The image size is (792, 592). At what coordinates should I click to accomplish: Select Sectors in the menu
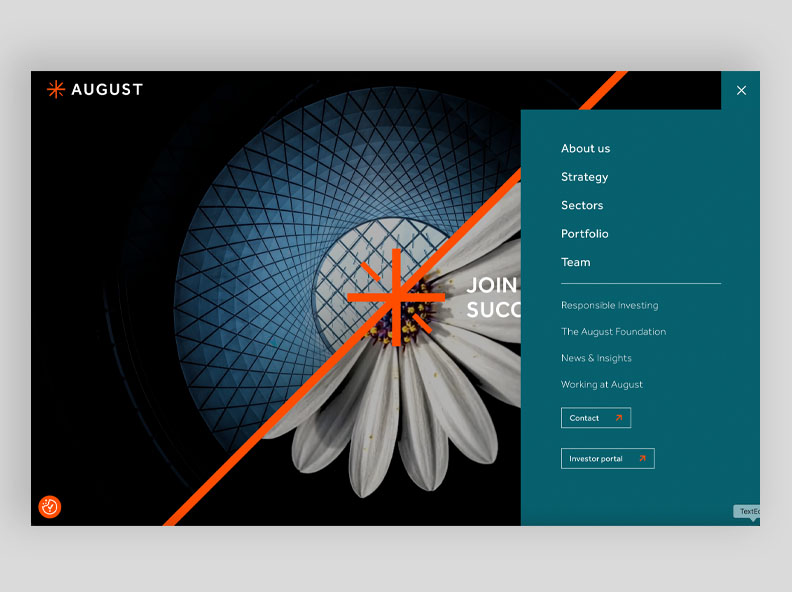[582, 205]
